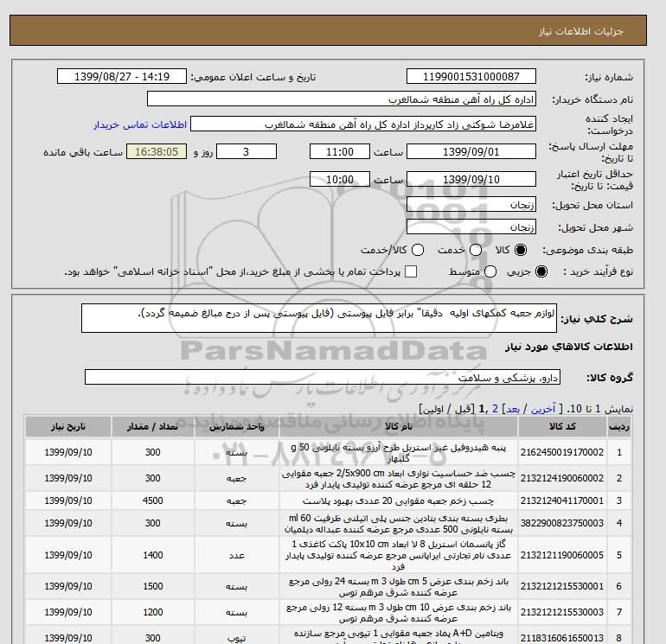Click the ویتامین A+D پماد item name
This screenshot has width=666, height=644.
[x=399, y=638]
